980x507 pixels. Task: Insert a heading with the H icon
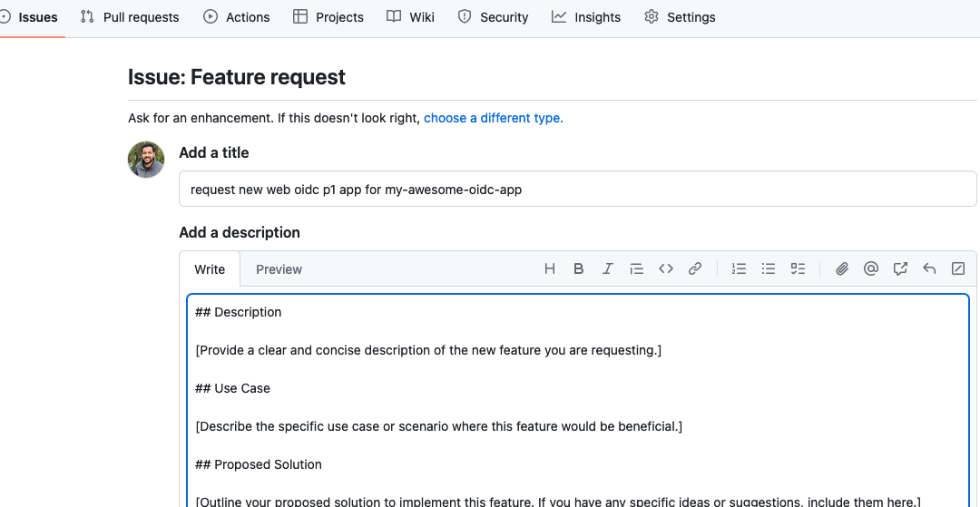(549, 269)
